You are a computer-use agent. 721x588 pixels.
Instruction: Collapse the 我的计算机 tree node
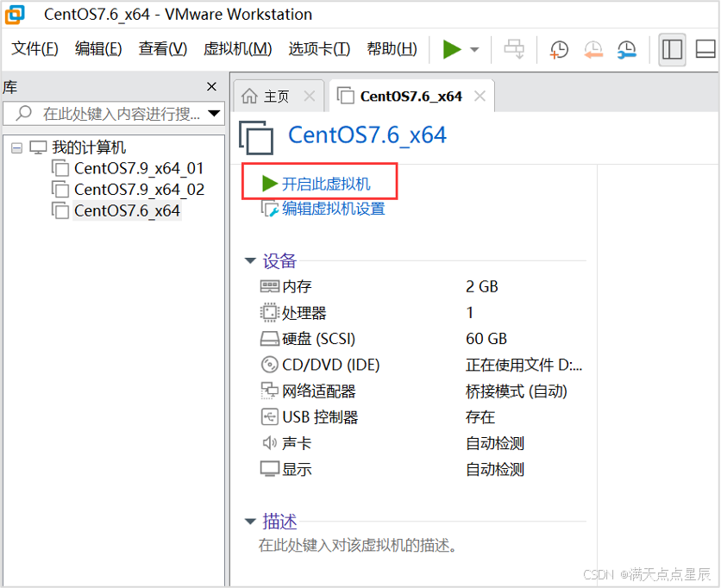click(x=16, y=148)
